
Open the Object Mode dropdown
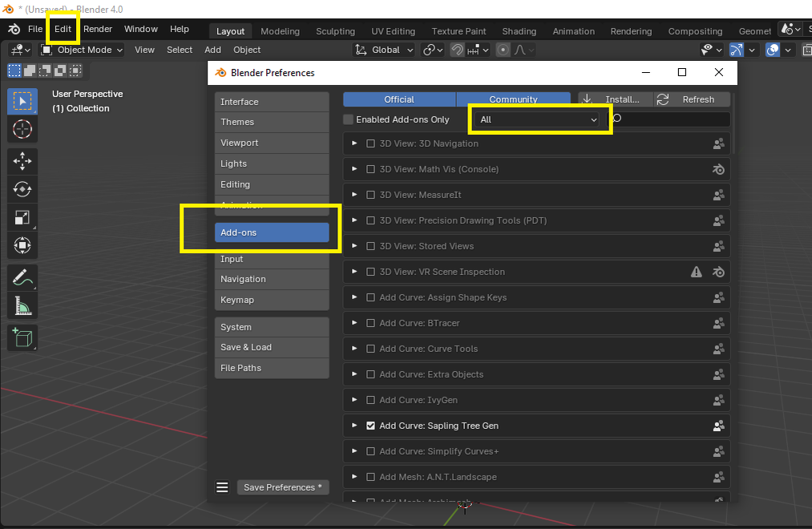(82, 50)
